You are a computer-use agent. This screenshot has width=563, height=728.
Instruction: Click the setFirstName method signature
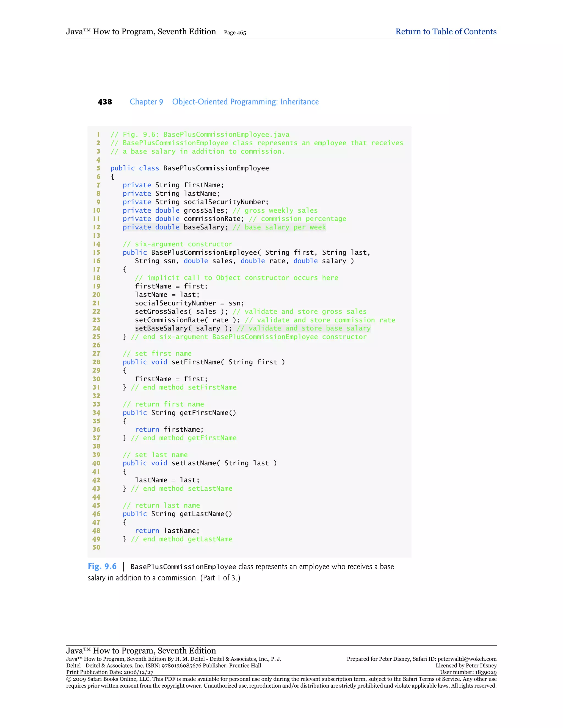[x=203, y=362]
